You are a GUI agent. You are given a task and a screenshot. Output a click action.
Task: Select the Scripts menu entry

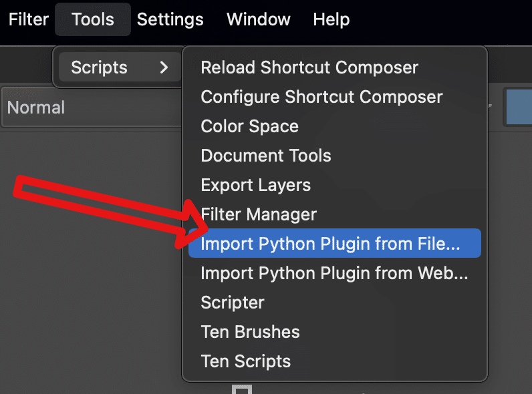120,67
